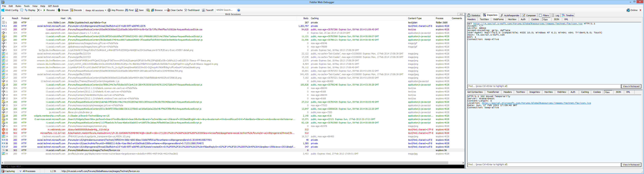Click the speech-bubble comment icon in toolbar
This screenshot has width=644, height=174.
(22, 10)
